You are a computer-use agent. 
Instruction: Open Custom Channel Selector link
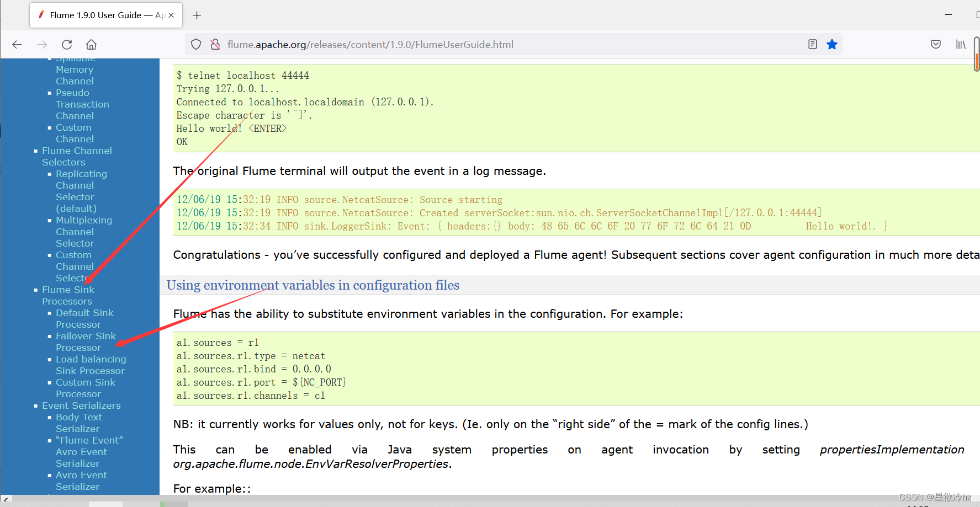point(75,266)
